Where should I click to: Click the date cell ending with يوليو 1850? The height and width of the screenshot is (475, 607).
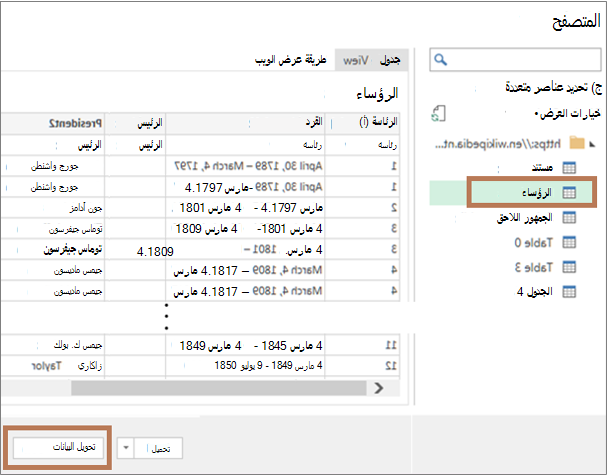[x=245, y=365]
